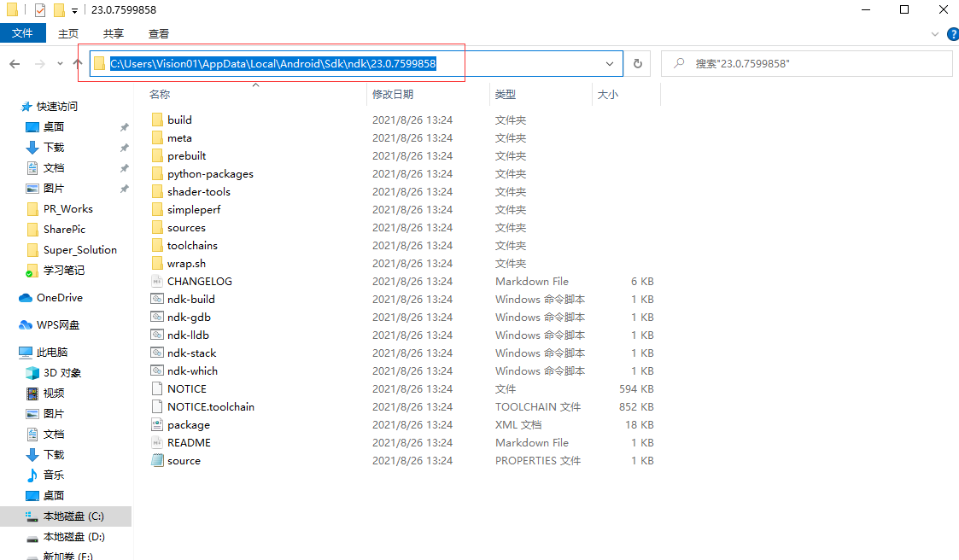Open the Super_Solution folder in sidebar

pos(79,250)
